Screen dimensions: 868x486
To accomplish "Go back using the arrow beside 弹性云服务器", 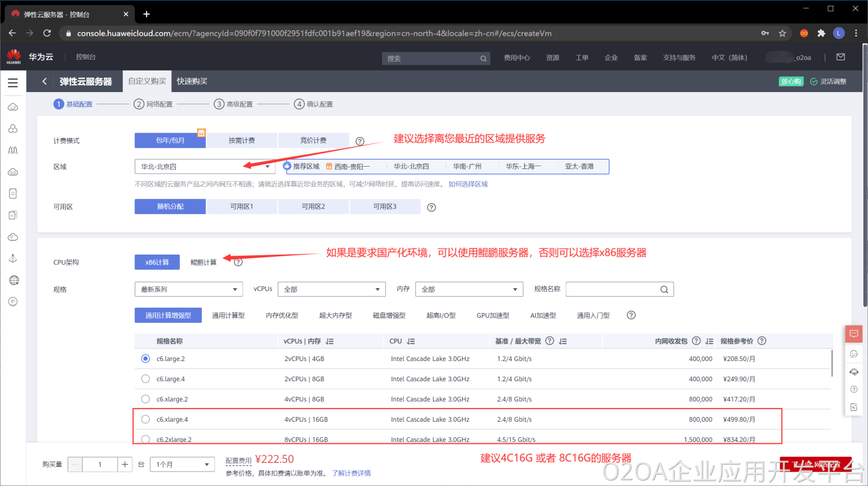I will tap(45, 82).
